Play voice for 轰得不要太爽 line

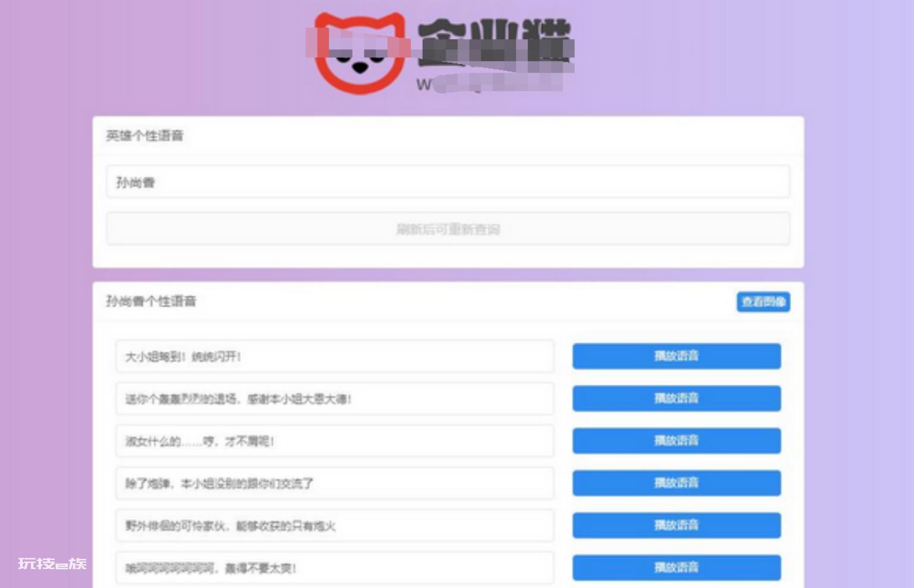point(676,567)
